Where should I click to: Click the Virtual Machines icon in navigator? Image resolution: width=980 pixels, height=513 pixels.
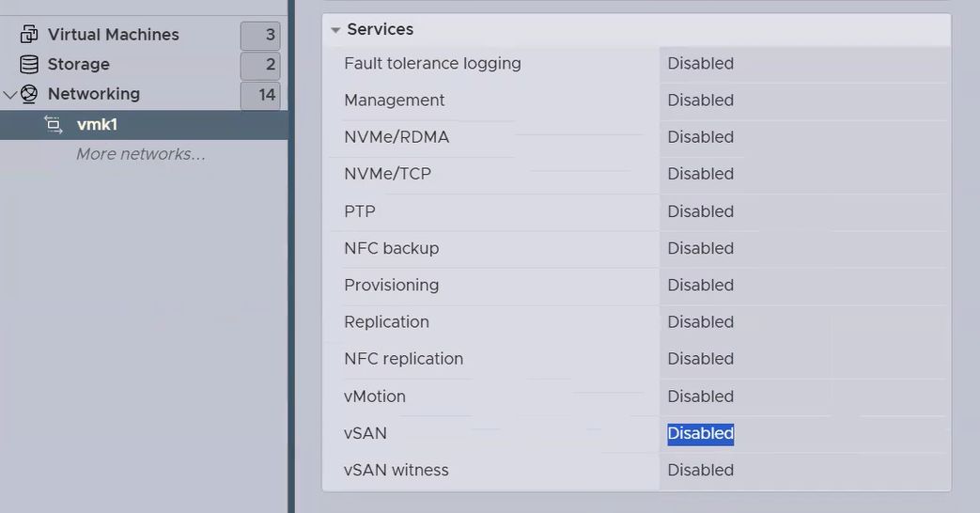point(29,35)
